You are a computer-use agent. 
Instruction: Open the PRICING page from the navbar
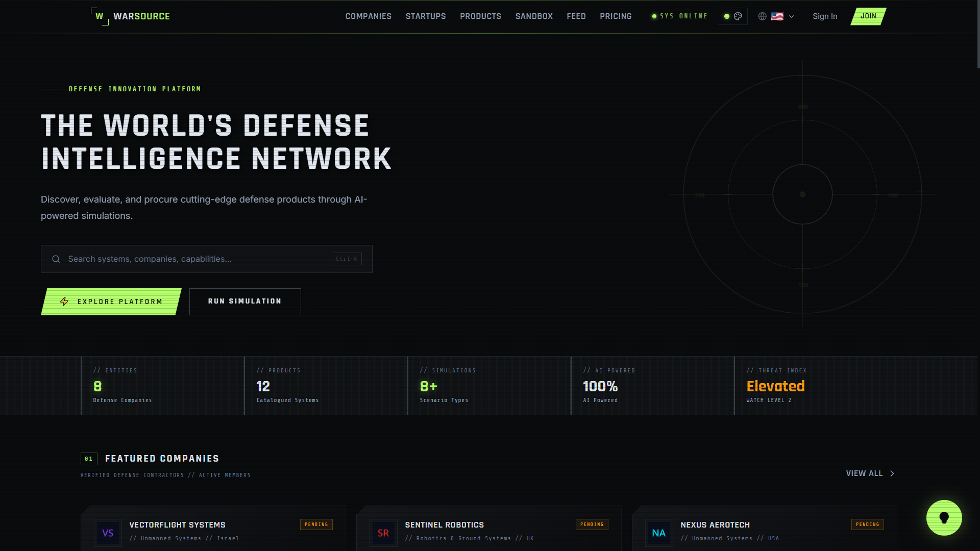pyautogui.click(x=616, y=16)
